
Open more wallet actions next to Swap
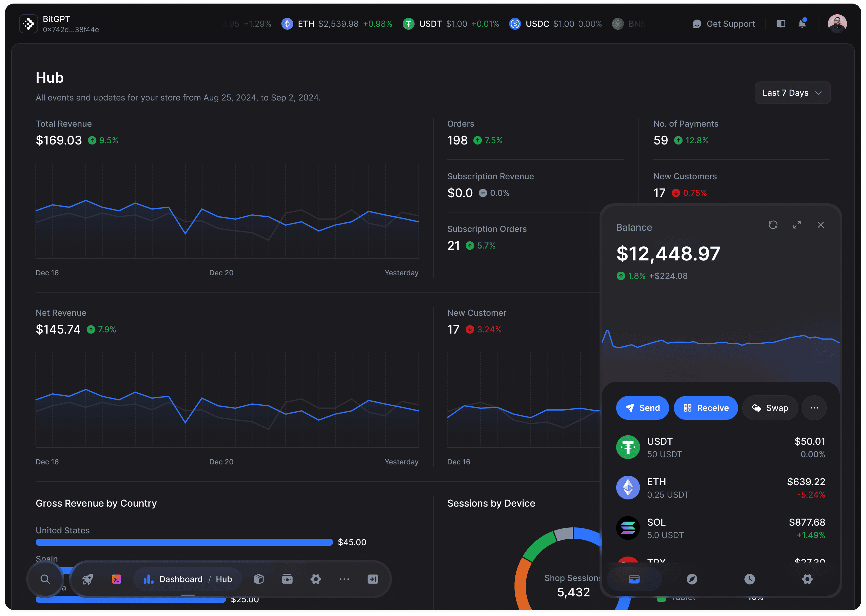point(814,408)
